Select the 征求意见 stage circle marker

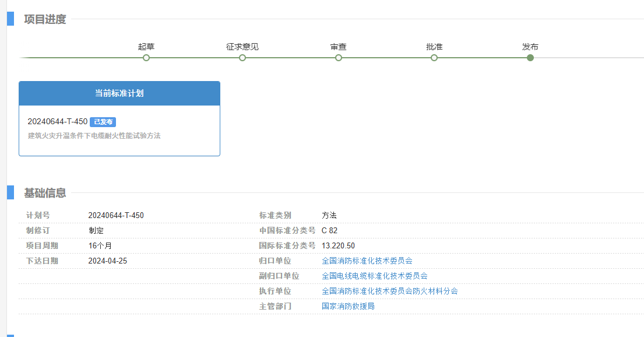(242, 58)
